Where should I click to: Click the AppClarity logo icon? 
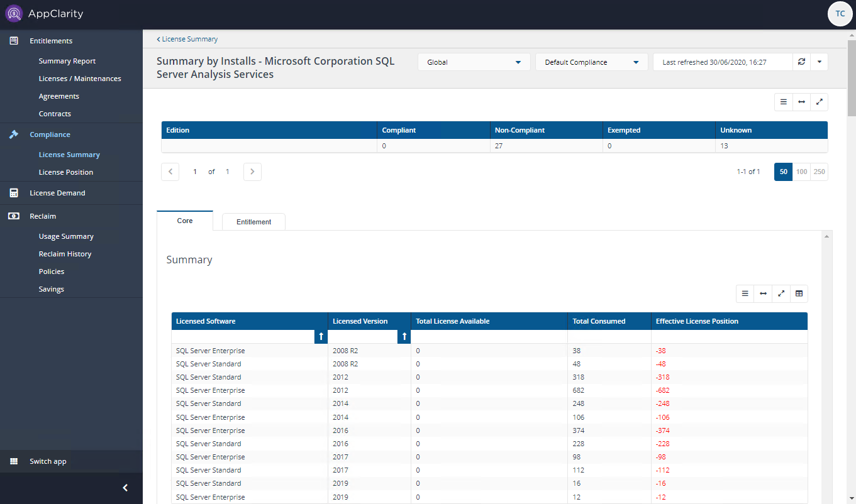14,13
